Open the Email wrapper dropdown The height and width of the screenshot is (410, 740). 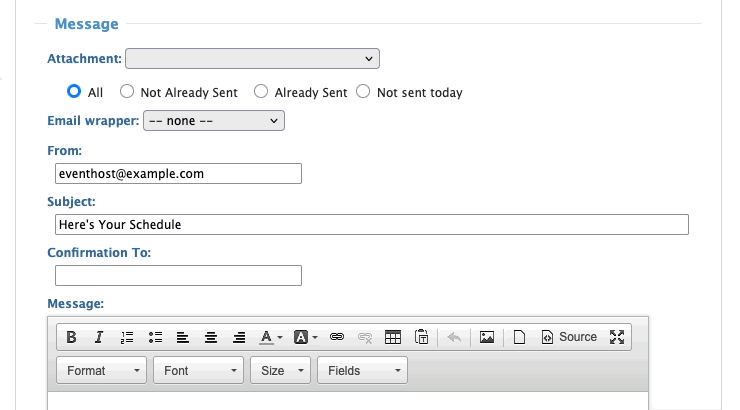[214, 121]
